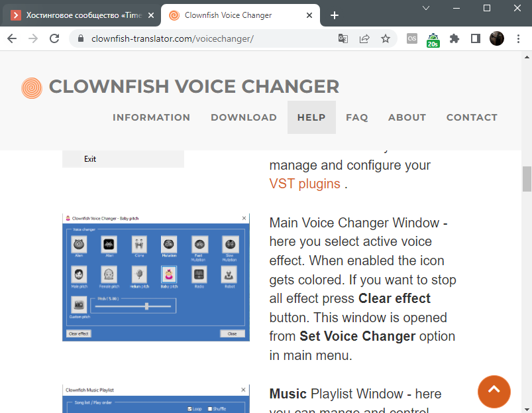Click the bold 'Music' word
The image size is (532, 413).
click(x=288, y=394)
